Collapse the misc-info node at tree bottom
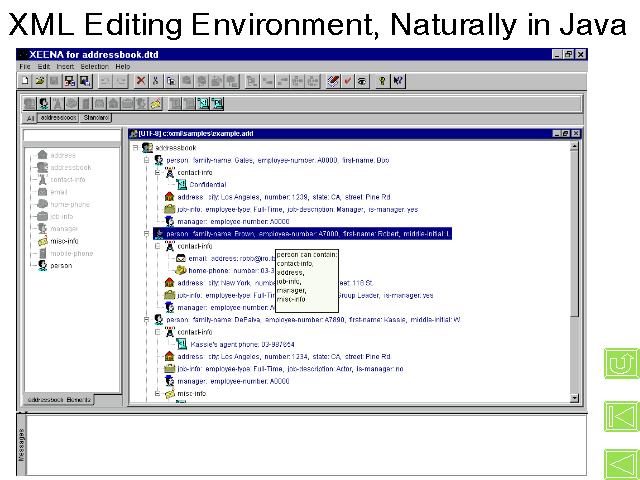 coord(158,393)
